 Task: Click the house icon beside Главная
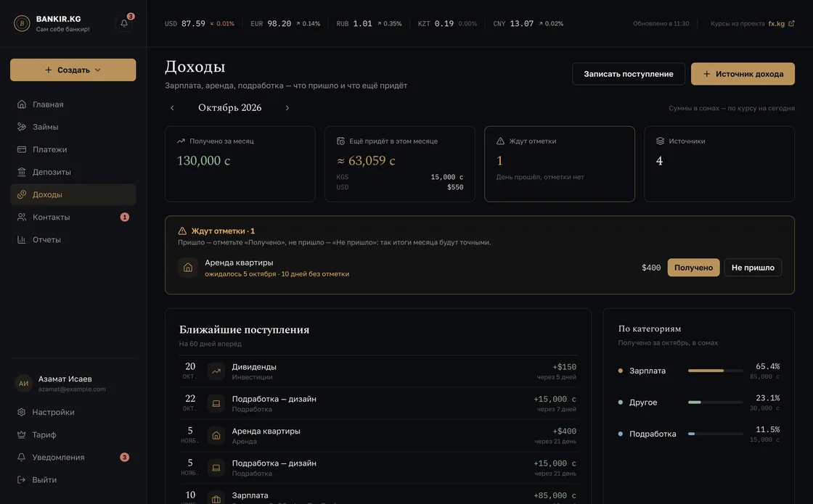point(22,104)
